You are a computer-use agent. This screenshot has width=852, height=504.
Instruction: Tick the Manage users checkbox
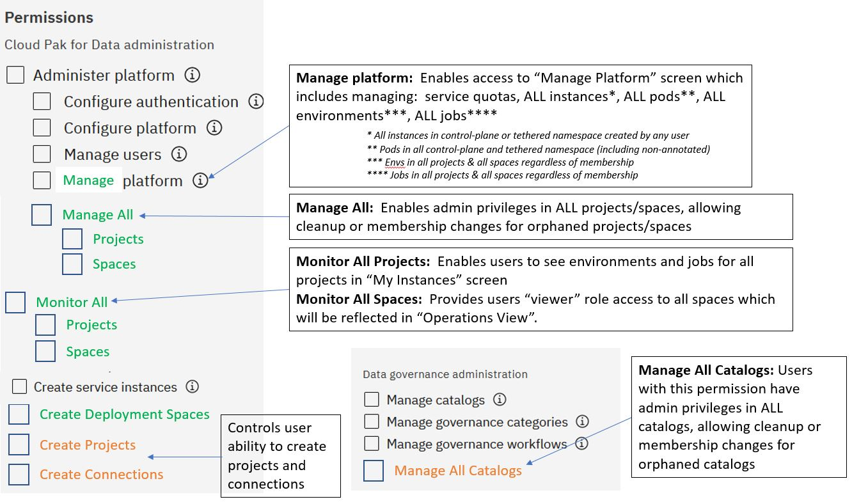42,154
